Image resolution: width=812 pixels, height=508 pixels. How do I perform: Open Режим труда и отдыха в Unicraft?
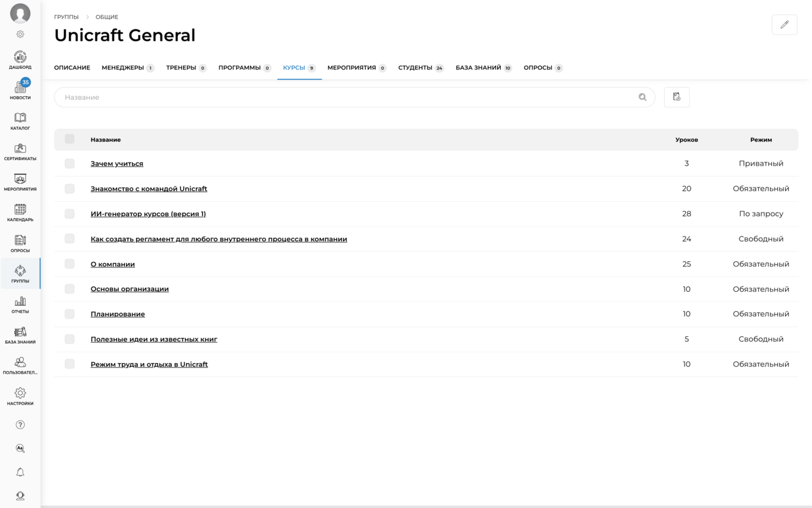tap(149, 364)
